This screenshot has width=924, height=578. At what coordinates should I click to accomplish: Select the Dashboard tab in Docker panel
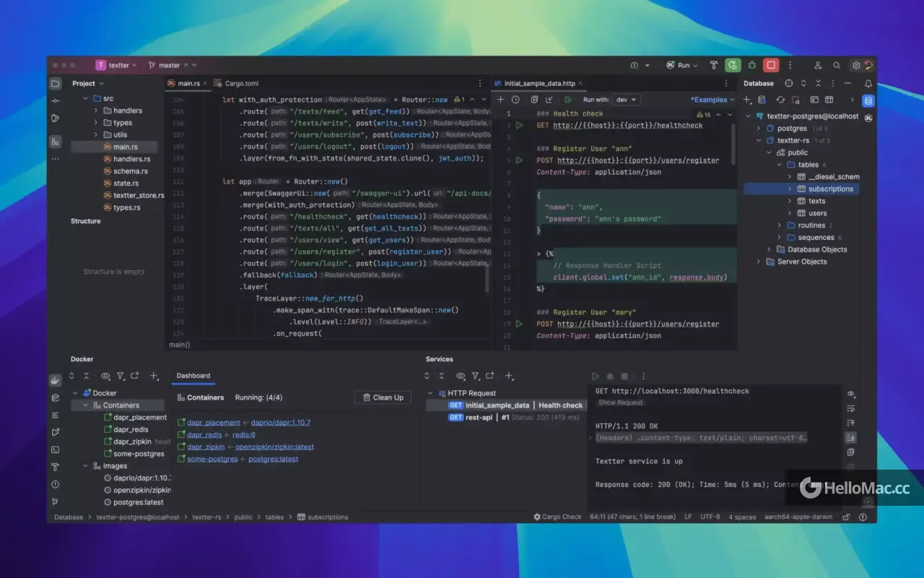(193, 376)
